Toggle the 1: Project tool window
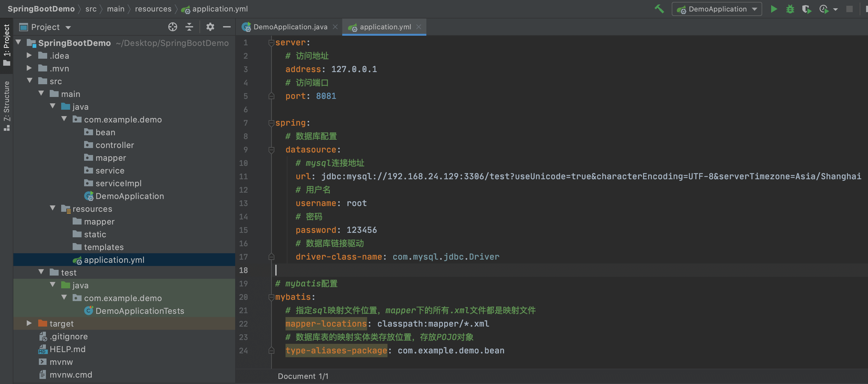 pyautogui.click(x=6, y=45)
